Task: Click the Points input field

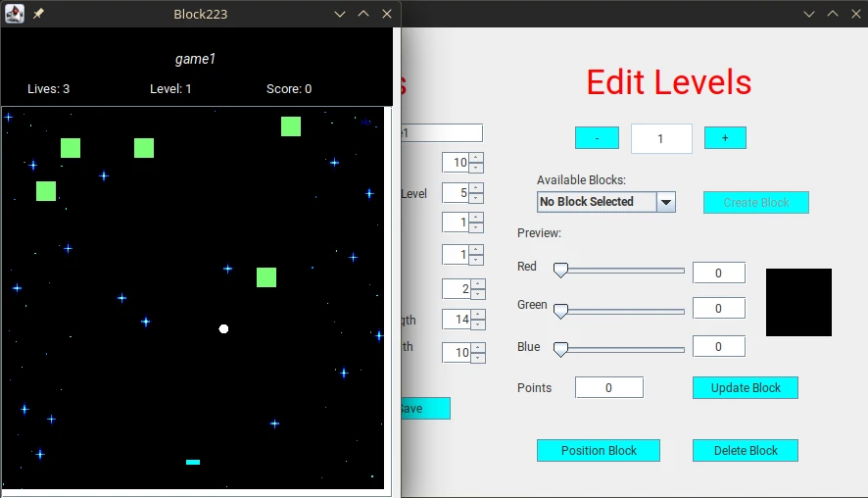Action: click(x=609, y=387)
